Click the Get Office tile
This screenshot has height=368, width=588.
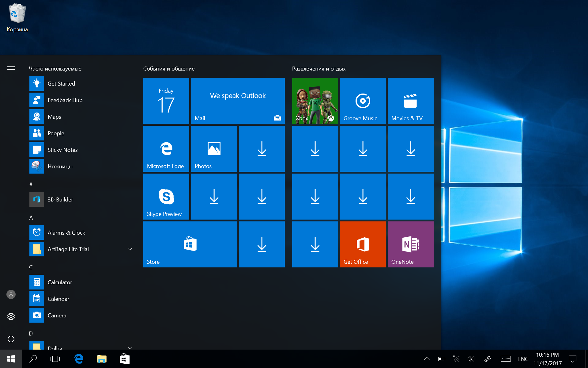pos(363,244)
